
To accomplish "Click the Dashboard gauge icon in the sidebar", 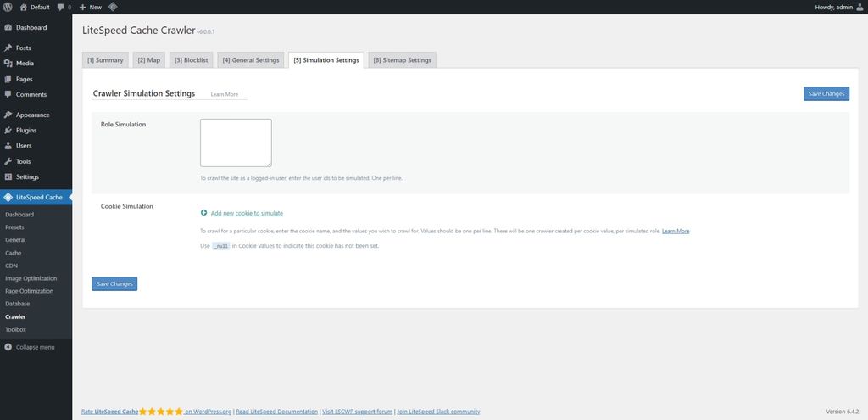I will click(x=8, y=28).
